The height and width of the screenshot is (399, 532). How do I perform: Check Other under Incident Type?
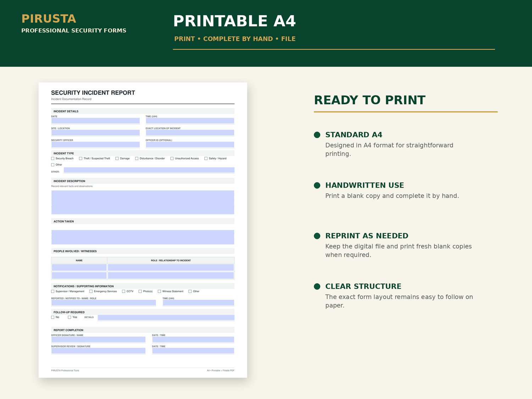(53, 165)
